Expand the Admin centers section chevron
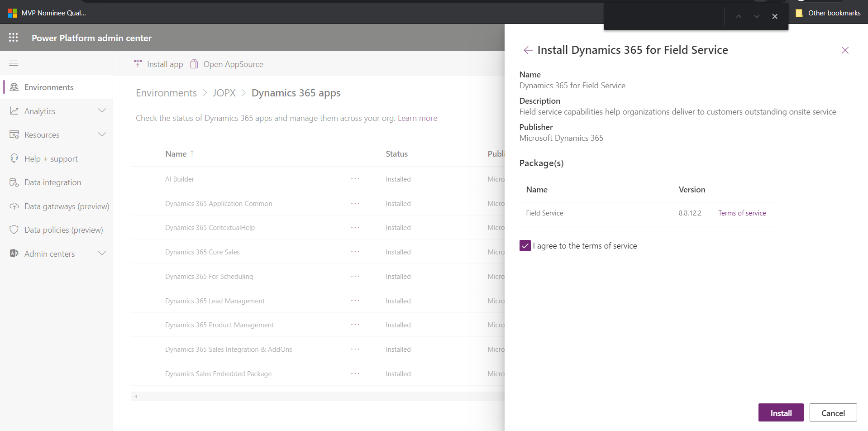This screenshot has height=431, width=868. click(x=102, y=254)
